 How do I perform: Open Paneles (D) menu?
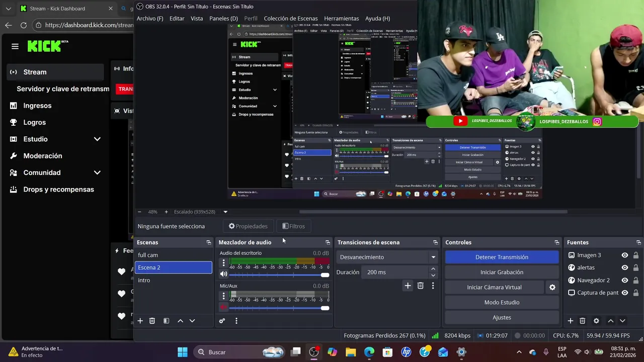point(223,19)
